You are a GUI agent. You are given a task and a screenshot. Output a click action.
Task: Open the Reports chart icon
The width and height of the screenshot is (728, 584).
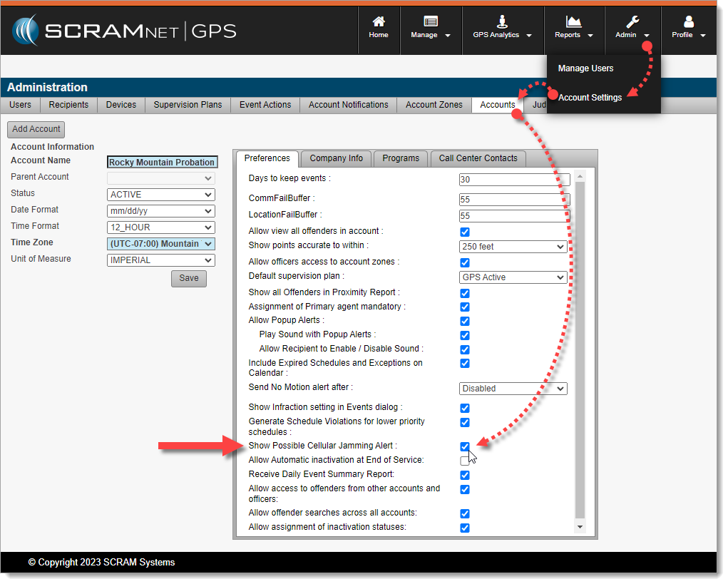click(573, 21)
